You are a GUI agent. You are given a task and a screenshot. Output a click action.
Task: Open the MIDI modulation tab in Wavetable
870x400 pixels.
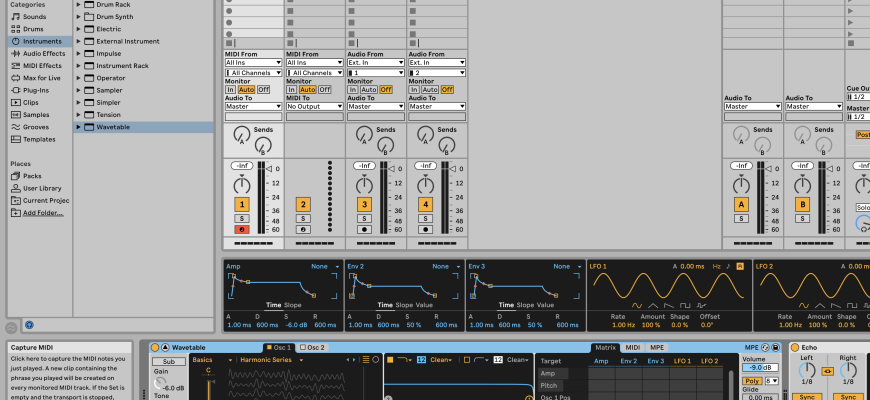pyautogui.click(x=632, y=347)
